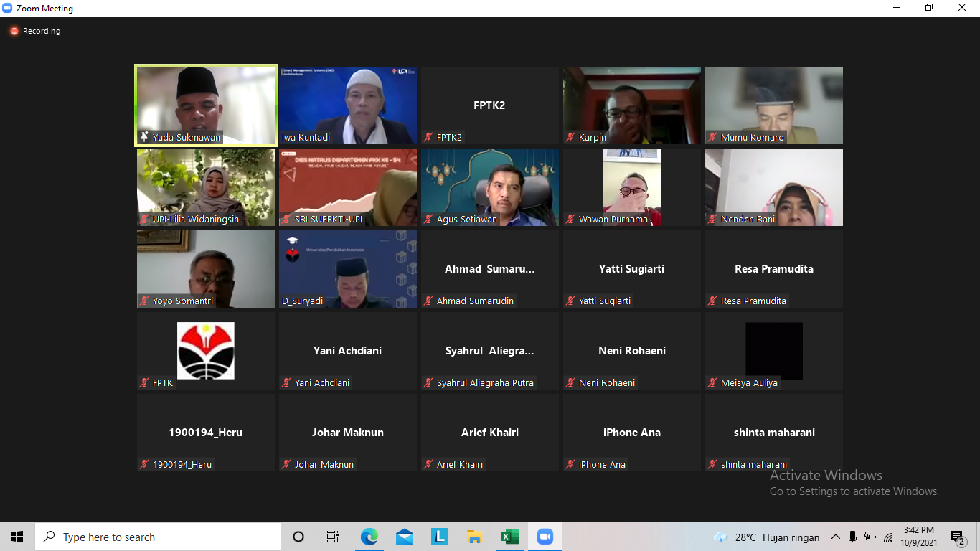Select the FPTK logo participant tile
Image resolution: width=980 pixels, height=551 pixels.
pos(206,351)
